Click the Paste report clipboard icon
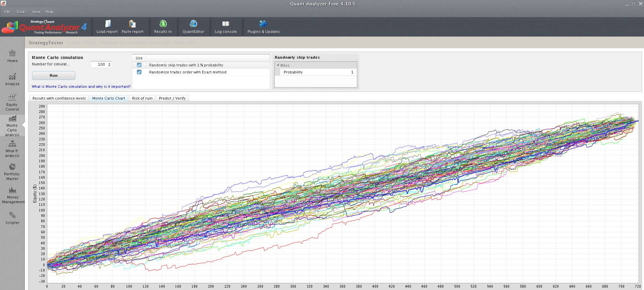The width and height of the screenshot is (644, 290). pyautogui.click(x=132, y=24)
